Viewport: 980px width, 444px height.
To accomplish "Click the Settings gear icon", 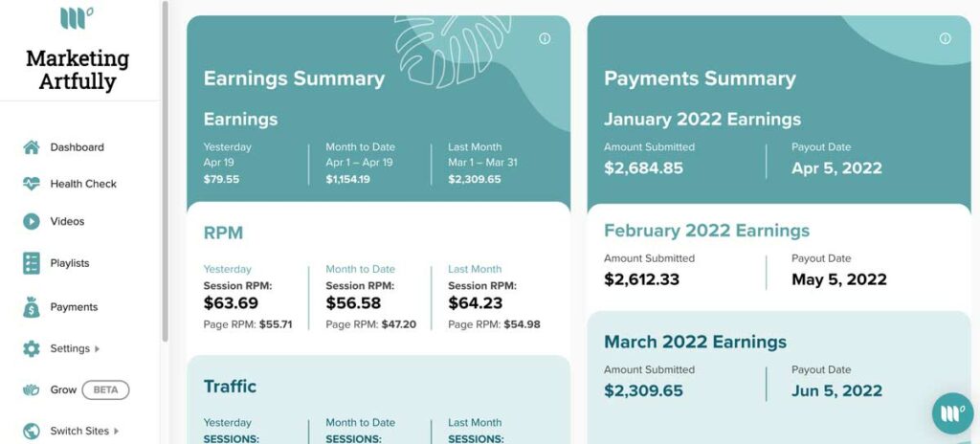I will click(x=32, y=349).
